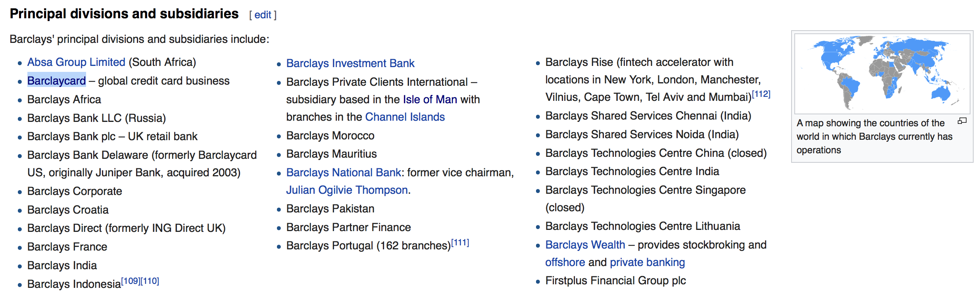Follow the offshore link
Image resolution: width=980 pixels, height=297 pixels.
(565, 262)
